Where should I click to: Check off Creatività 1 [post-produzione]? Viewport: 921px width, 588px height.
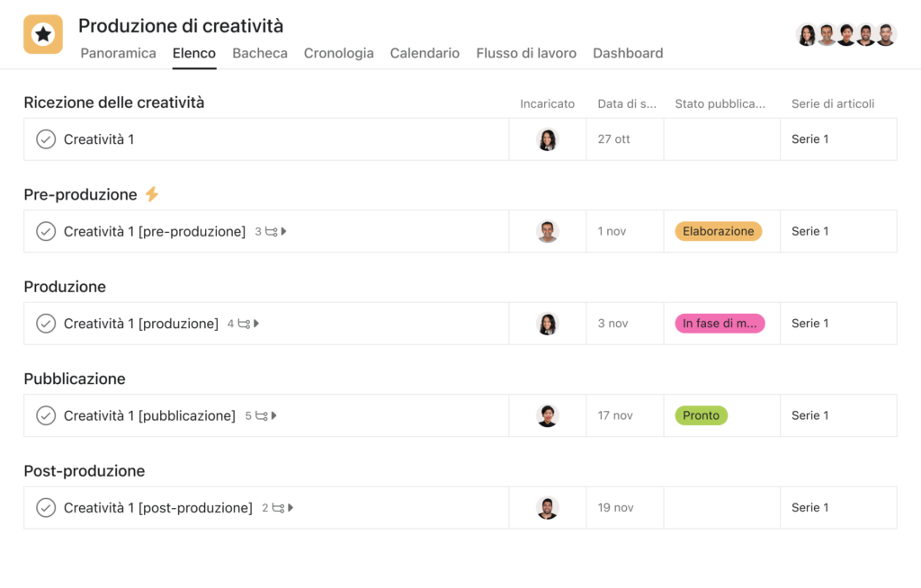pyautogui.click(x=46, y=508)
